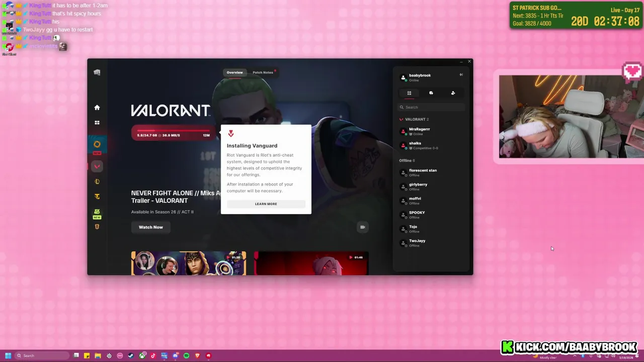Screen dimensions: 644x362
Task: Open Steam from the taskbar
Action: [131, 356]
